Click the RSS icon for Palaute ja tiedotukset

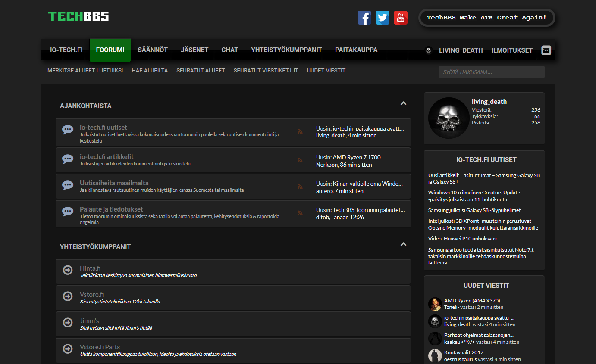pos(300,212)
